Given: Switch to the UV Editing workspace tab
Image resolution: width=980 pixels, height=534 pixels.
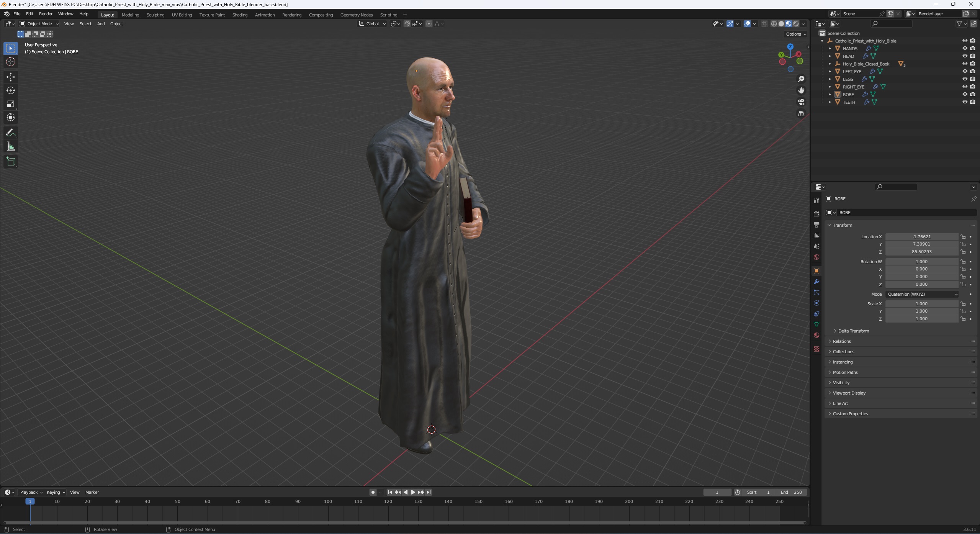Looking at the screenshot, I should [182, 15].
